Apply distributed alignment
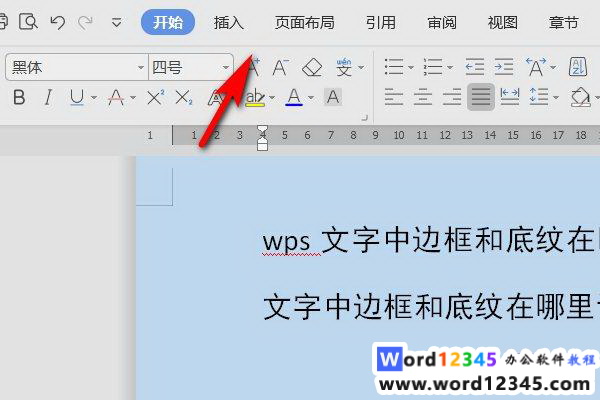This screenshot has width=600, height=400. tap(510, 97)
